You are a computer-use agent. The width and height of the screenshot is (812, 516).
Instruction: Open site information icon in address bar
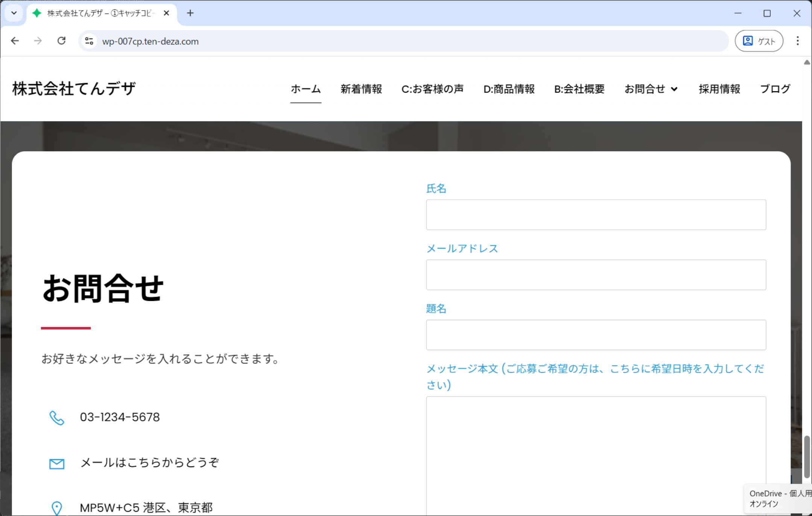(x=89, y=41)
